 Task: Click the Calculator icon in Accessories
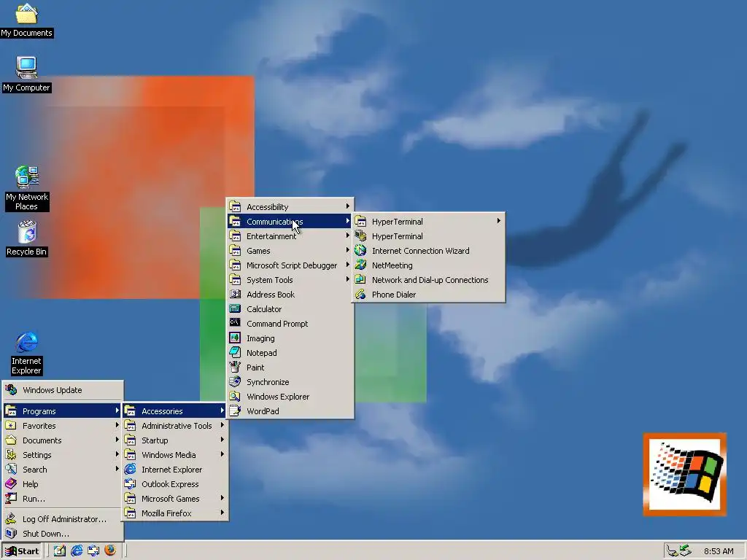[x=235, y=308]
